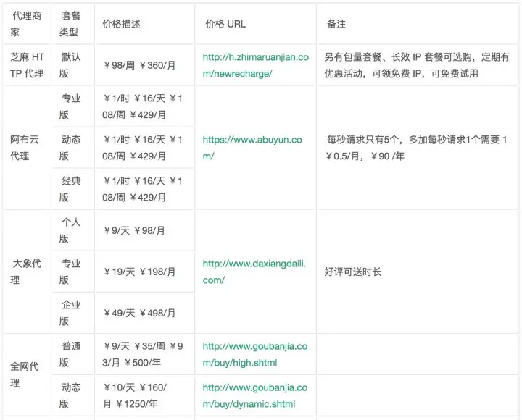Select the ￥19/天 ￥198/月 price cell
Viewport: 522px width, 420px height.
[145, 272]
